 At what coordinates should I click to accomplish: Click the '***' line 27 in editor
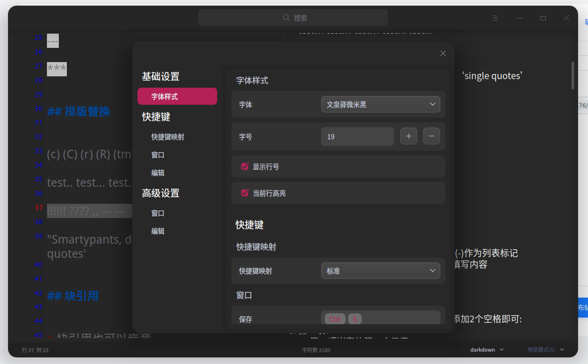coord(57,69)
